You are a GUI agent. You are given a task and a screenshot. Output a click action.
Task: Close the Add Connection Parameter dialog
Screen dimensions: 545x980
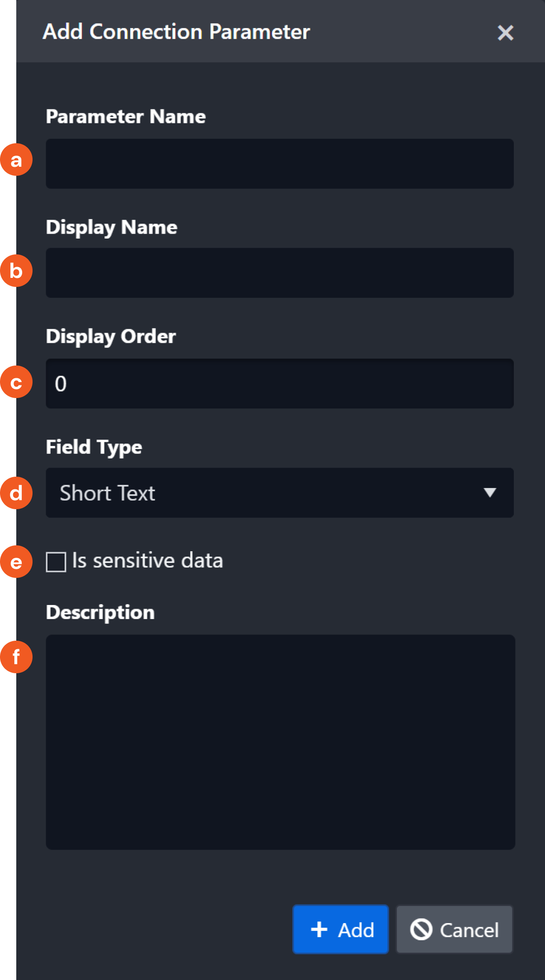[x=505, y=33]
